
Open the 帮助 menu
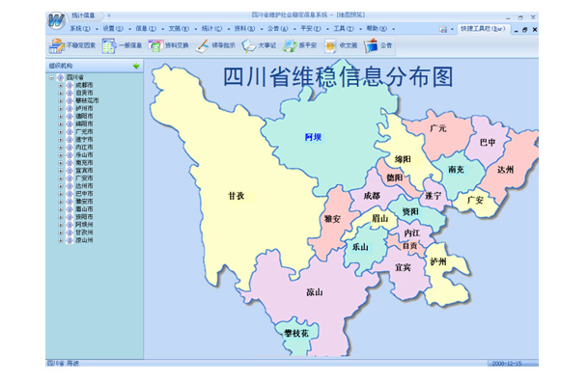point(377,29)
